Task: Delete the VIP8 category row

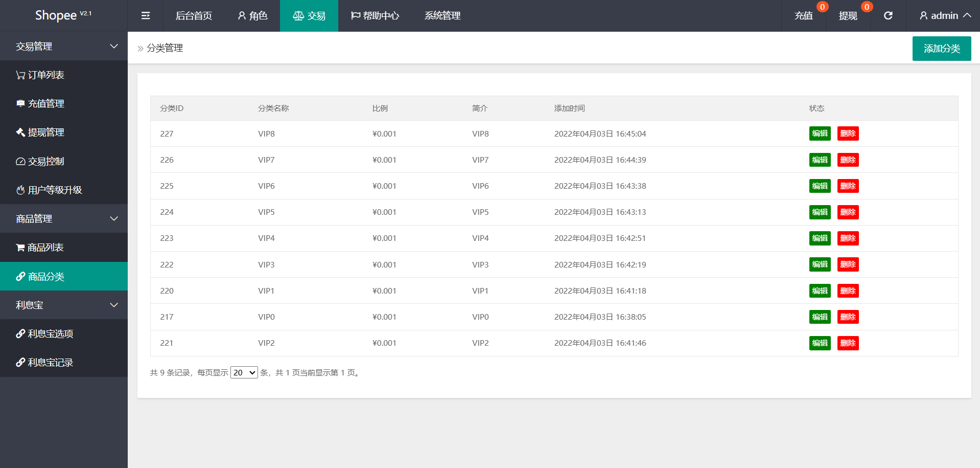Action: [x=848, y=133]
